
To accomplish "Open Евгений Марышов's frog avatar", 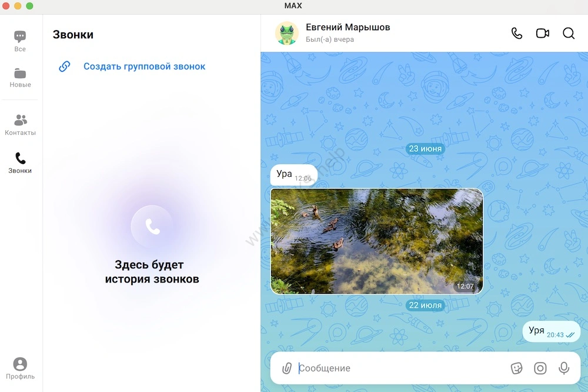I will tap(287, 34).
